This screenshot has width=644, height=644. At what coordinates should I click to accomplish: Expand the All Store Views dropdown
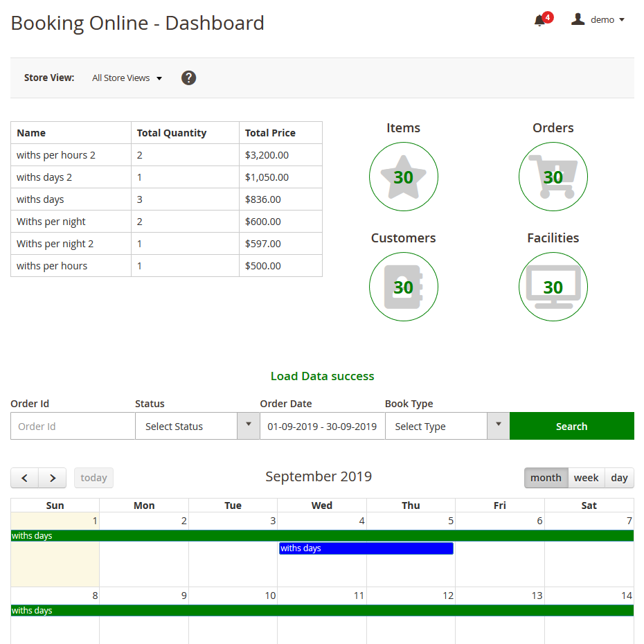tap(127, 78)
